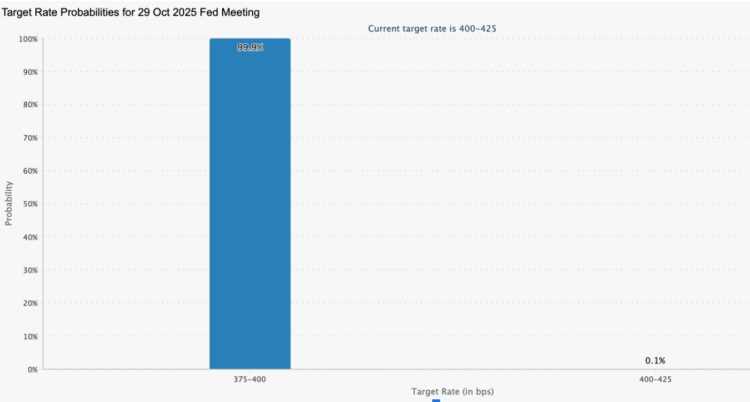Click the 80% y-axis tick label
Screen dimensions: 750x402
tap(30, 105)
